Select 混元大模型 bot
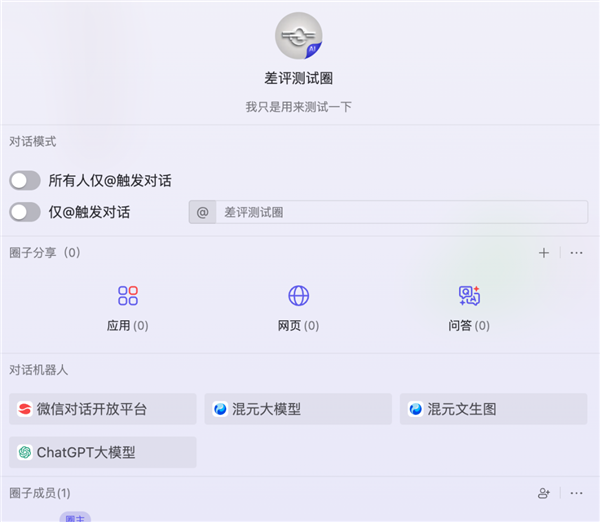Screen dimensions: 600x522 click(x=298, y=409)
